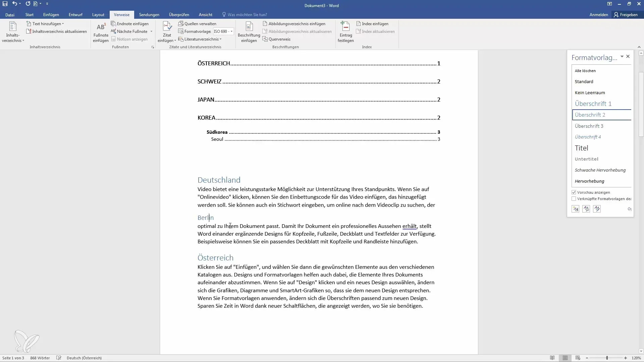The image size is (644, 362).
Task: Click zoom out minus button
Action: coord(587,358)
